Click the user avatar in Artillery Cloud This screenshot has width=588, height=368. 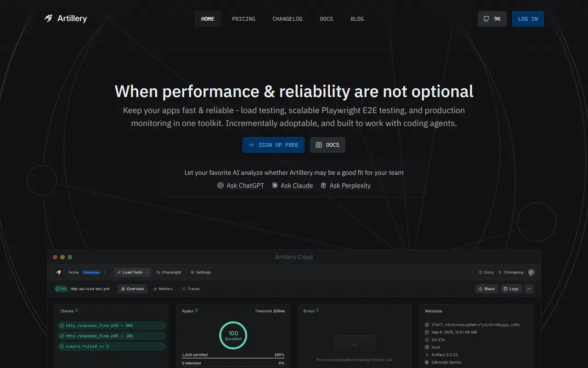pyautogui.click(x=531, y=272)
